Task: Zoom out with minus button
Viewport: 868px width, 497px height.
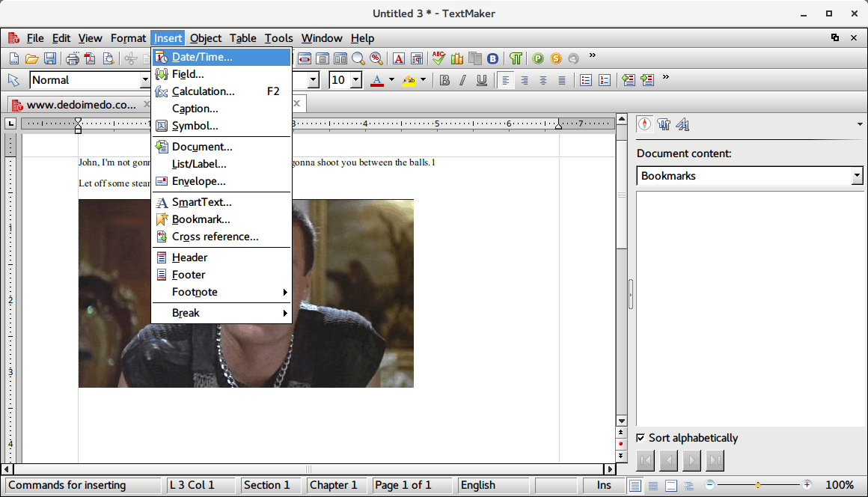Action: point(709,485)
